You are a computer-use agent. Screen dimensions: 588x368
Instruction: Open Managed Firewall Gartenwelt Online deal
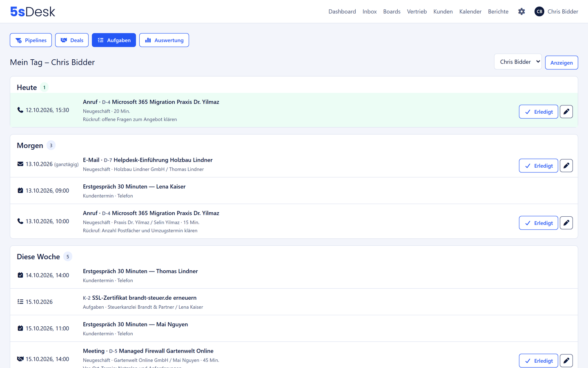pos(166,351)
